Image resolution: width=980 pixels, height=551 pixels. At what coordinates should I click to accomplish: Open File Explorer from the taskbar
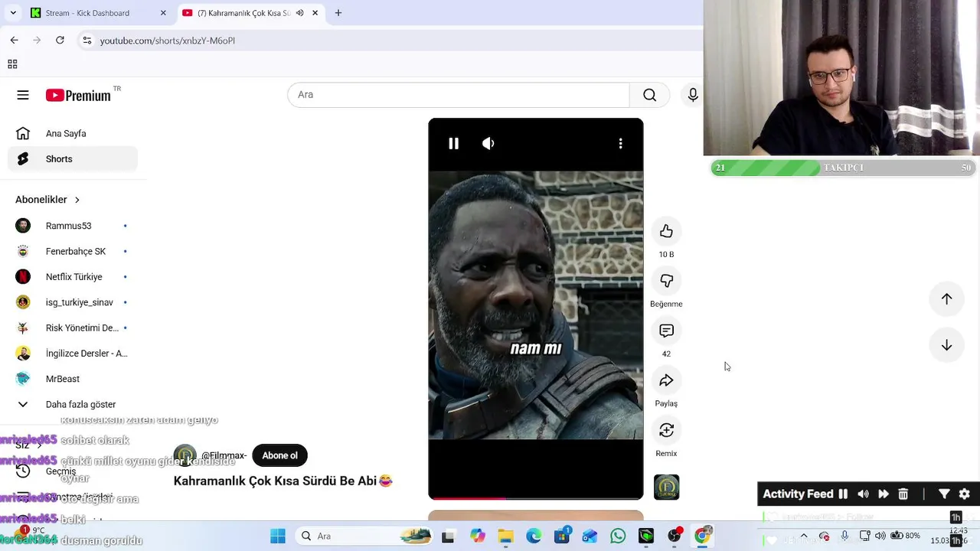pyautogui.click(x=505, y=536)
